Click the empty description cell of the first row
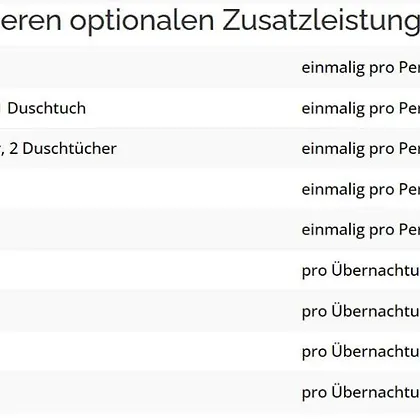Screen dimensions: 420x420 pos(147,67)
